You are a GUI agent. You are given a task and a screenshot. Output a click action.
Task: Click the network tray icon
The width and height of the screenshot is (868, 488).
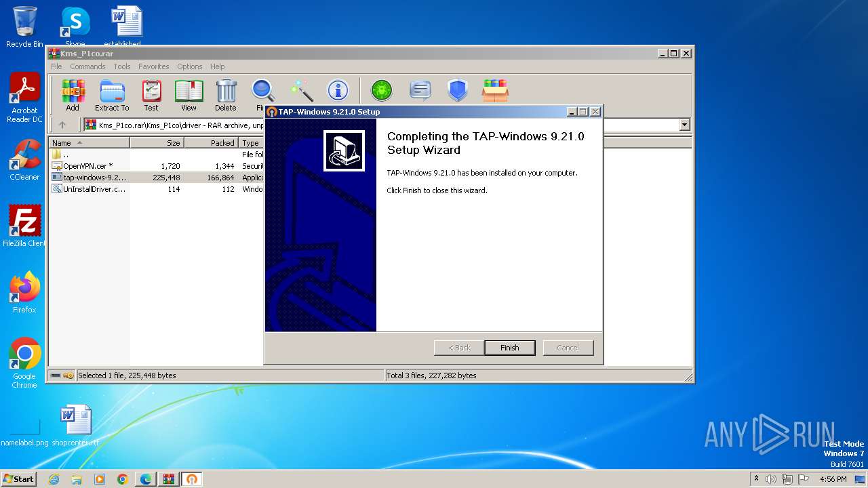click(787, 479)
